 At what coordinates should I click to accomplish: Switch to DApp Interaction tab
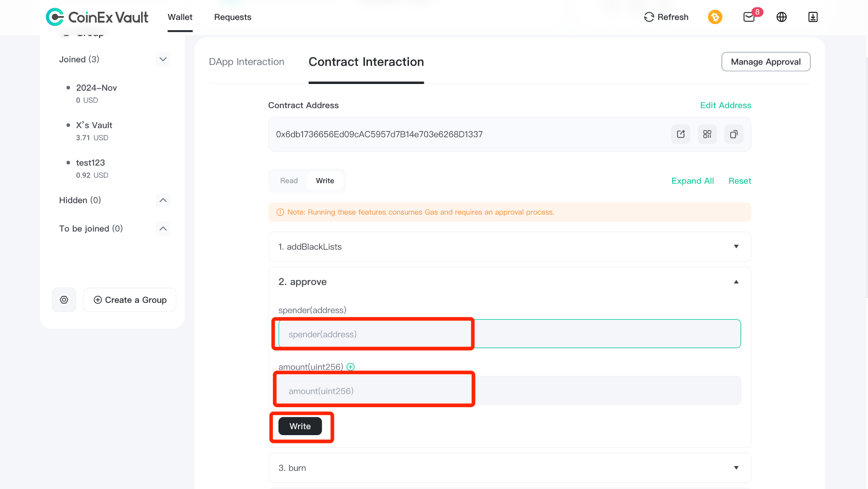[x=247, y=62]
